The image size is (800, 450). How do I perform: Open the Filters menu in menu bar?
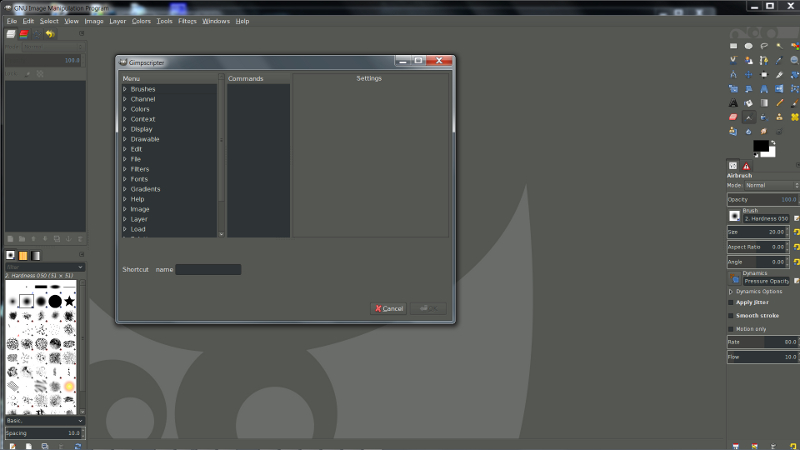(187, 21)
